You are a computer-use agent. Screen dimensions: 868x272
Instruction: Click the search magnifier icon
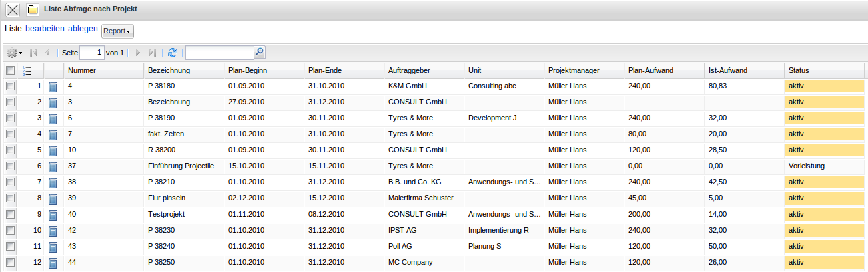tap(259, 52)
